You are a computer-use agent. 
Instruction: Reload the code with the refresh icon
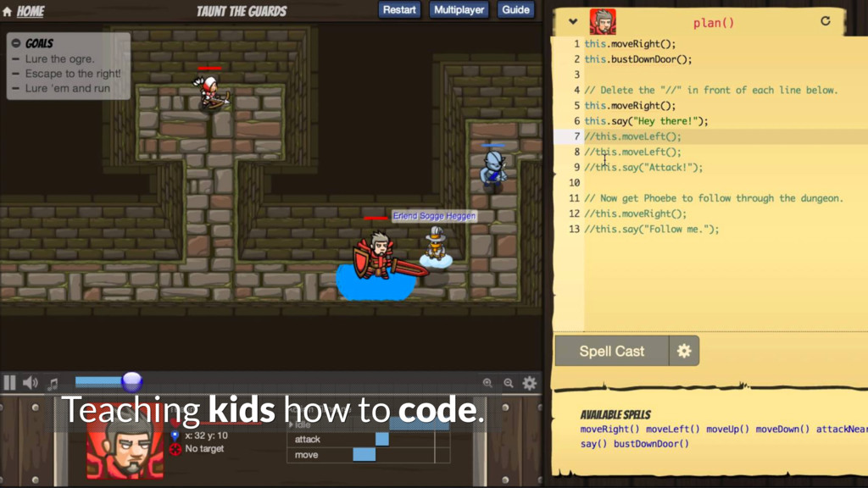826,21
